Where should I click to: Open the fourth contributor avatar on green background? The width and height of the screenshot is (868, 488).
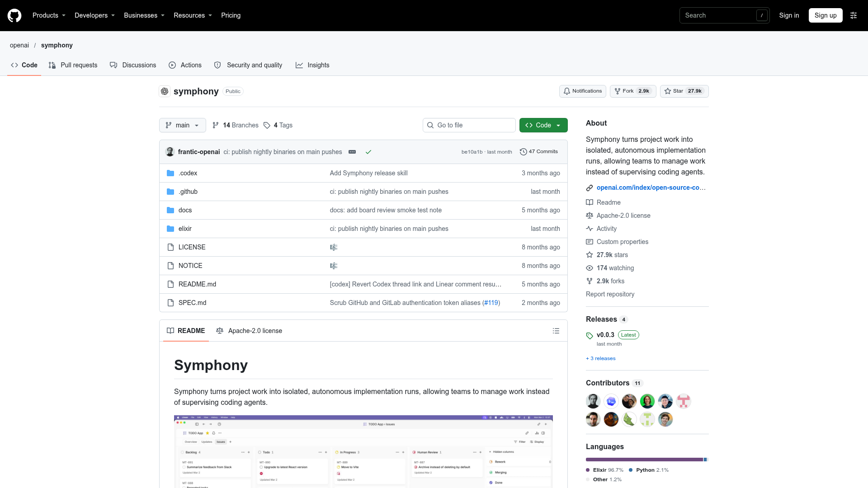point(647,401)
